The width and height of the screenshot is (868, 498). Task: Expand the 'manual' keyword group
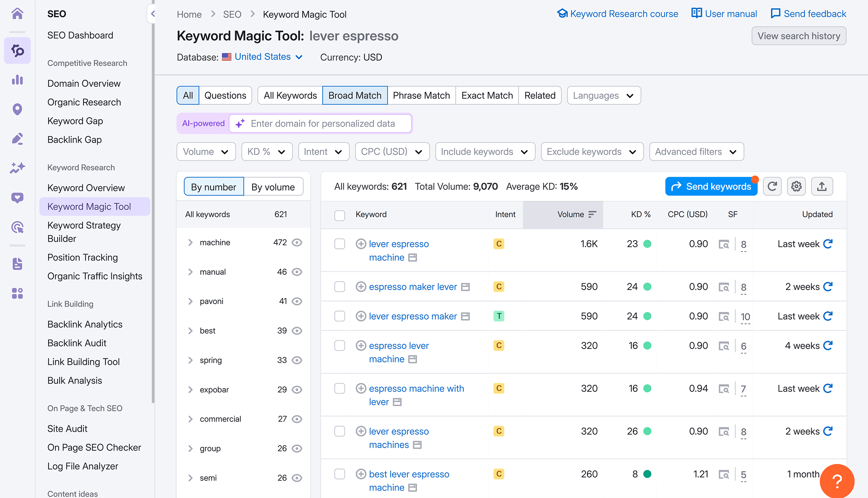click(190, 272)
